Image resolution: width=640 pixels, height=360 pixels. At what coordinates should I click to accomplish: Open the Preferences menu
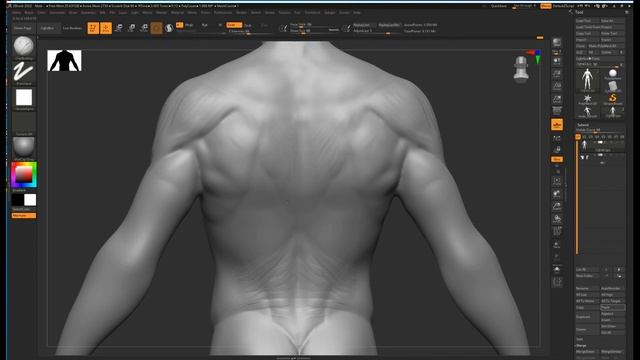(x=223, y=13)
